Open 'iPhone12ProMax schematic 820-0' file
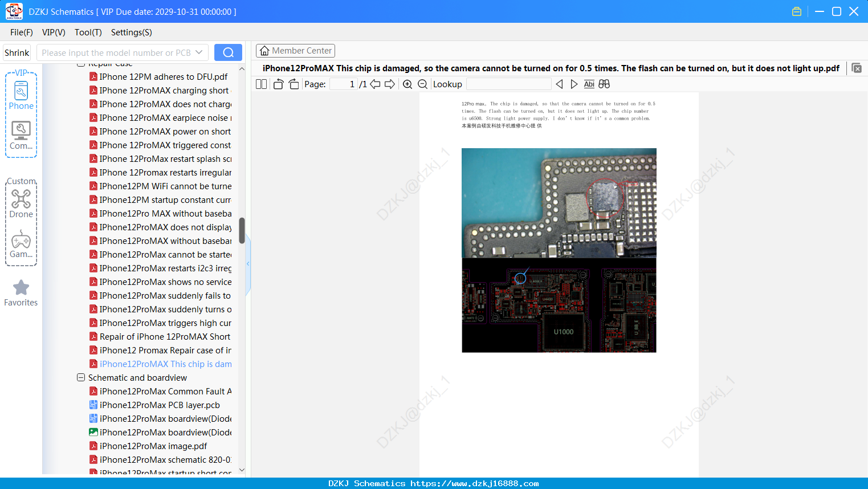Image resolution: width=868 pixels, height=489 pixels. point(160,460)
